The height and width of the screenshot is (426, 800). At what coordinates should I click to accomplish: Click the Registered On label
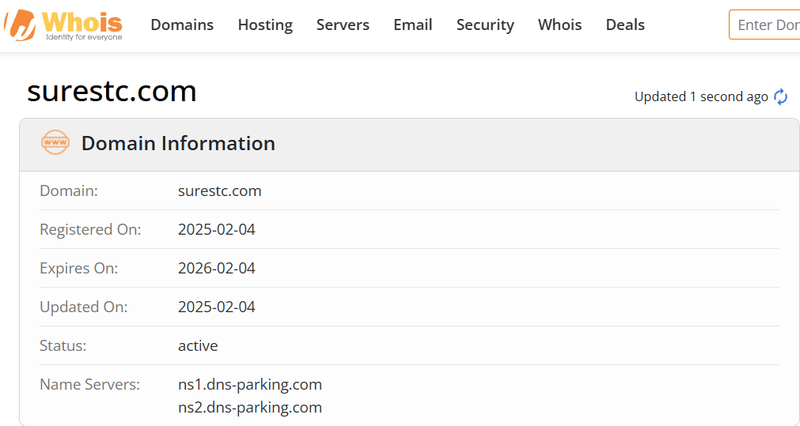(x=90, y=230)
